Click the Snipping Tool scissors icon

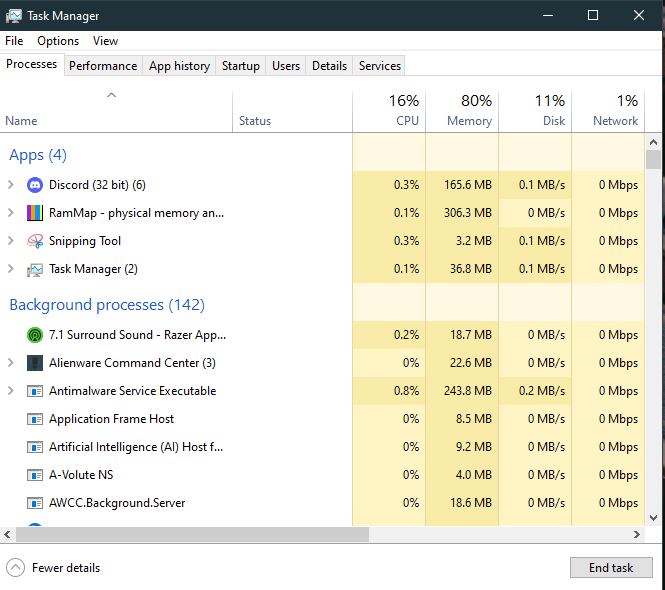[x=35, y=241]
